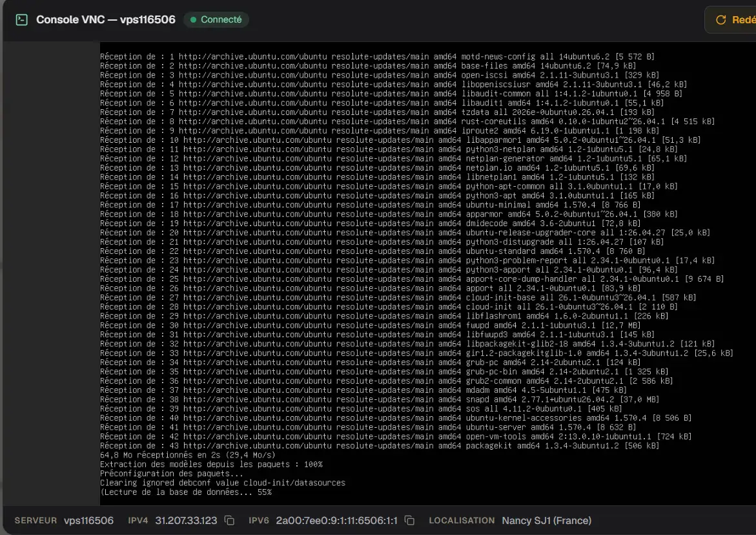Click the console line for grub-pc-bin package

[x=384, y=372]
